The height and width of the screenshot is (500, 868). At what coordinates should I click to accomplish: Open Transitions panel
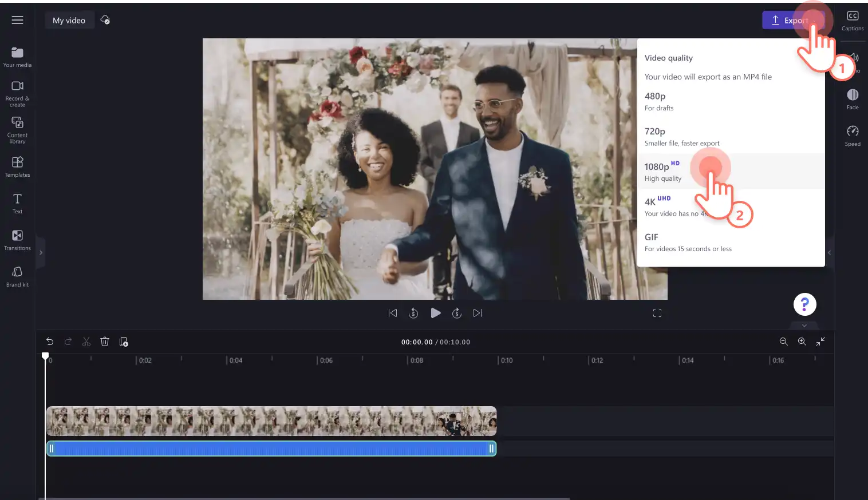point(17,240)
